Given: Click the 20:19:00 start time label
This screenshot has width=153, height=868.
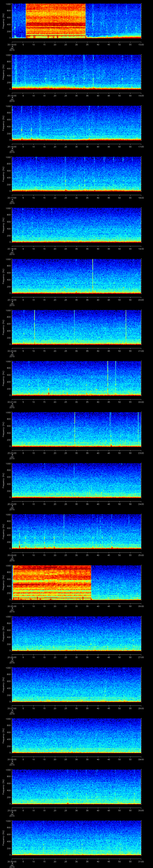Looking at the screenshot, I should tap(12, 300).
